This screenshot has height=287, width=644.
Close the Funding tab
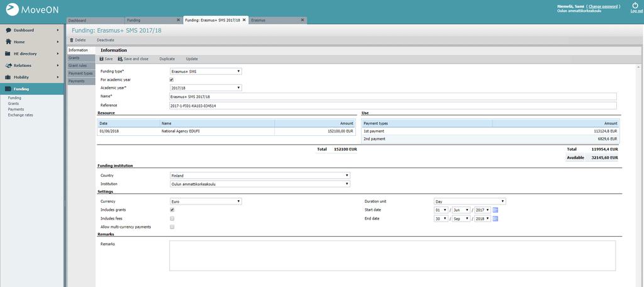point(178,20)
